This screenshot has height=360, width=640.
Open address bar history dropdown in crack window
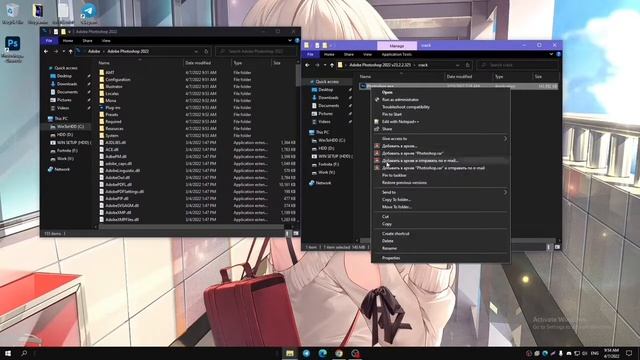pyautogui.click(x=458, y=65)
